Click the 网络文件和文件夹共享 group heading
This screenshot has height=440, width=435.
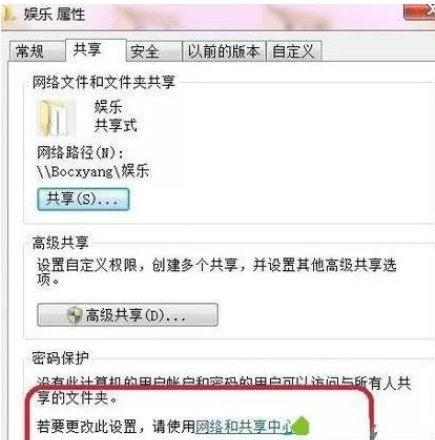coord(103,82)
